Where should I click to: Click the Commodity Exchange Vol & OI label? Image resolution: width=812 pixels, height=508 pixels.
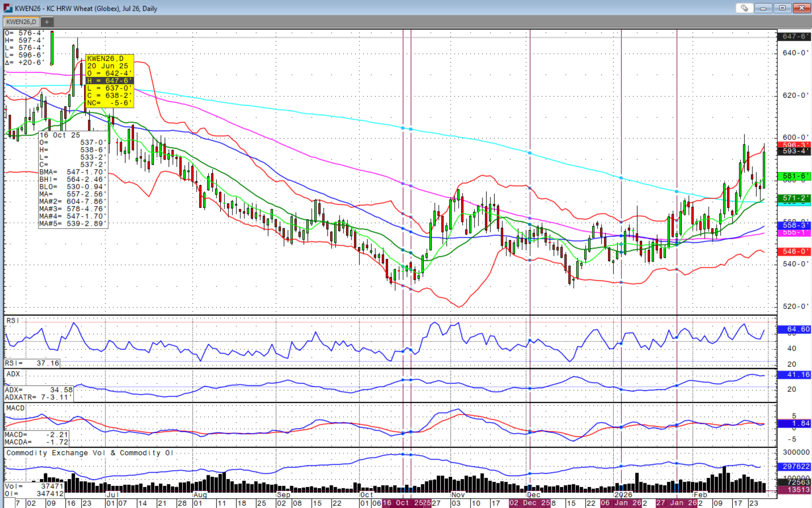coord(90,453)
